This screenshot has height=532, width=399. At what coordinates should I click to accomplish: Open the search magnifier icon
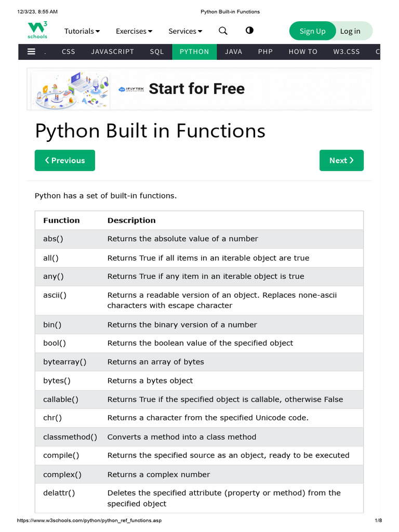(223, 31)
